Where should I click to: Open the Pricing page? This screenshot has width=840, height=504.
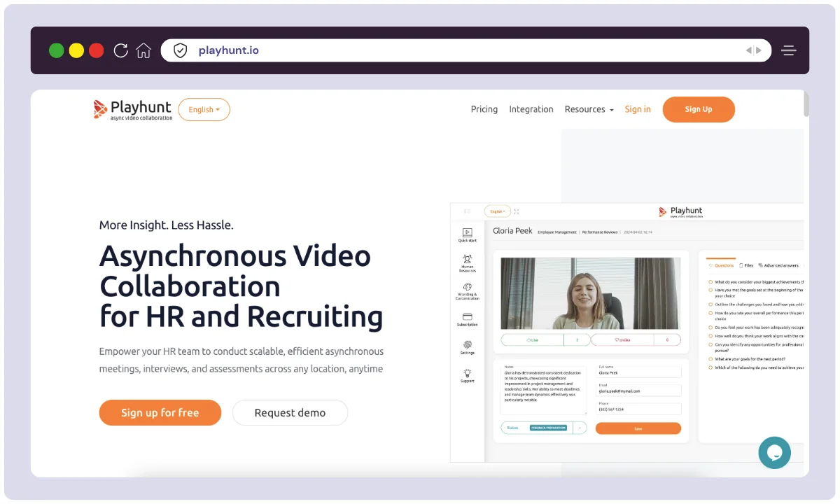[x=484, y=109]
